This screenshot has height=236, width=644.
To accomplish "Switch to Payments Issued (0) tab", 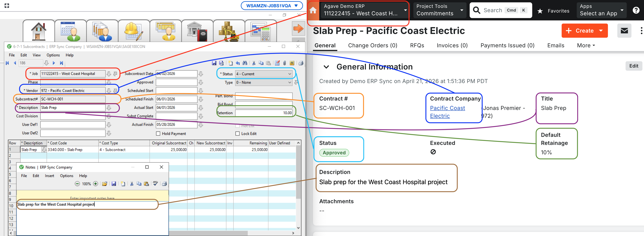I will click(x=507, y=45).
